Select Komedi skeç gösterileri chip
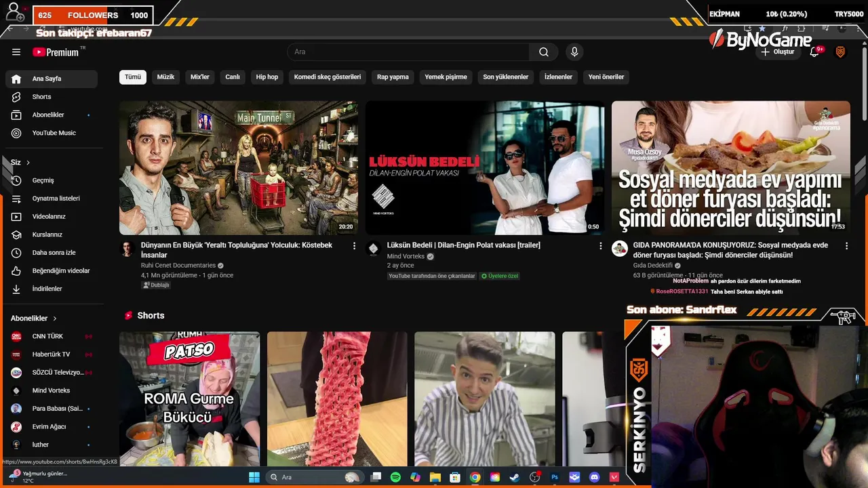The width and height of the screenshot is (868, 488). coord(328,77)
